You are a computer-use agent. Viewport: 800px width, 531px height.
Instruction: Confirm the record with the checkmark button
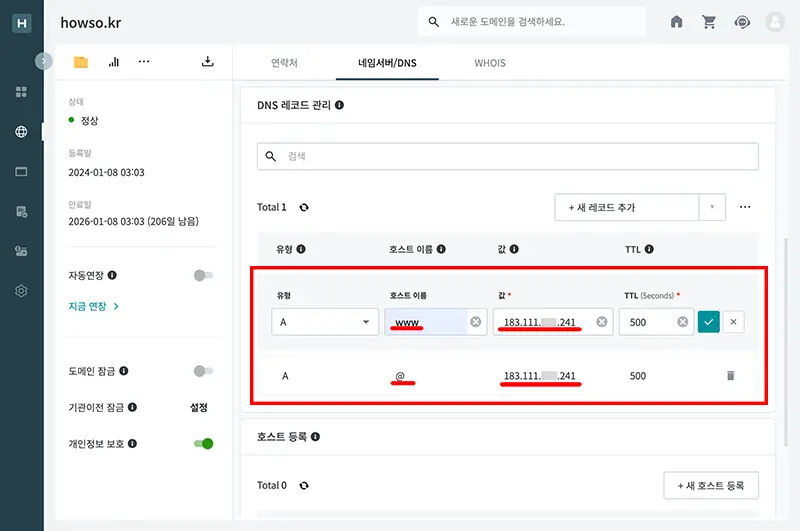pos(709,322)
